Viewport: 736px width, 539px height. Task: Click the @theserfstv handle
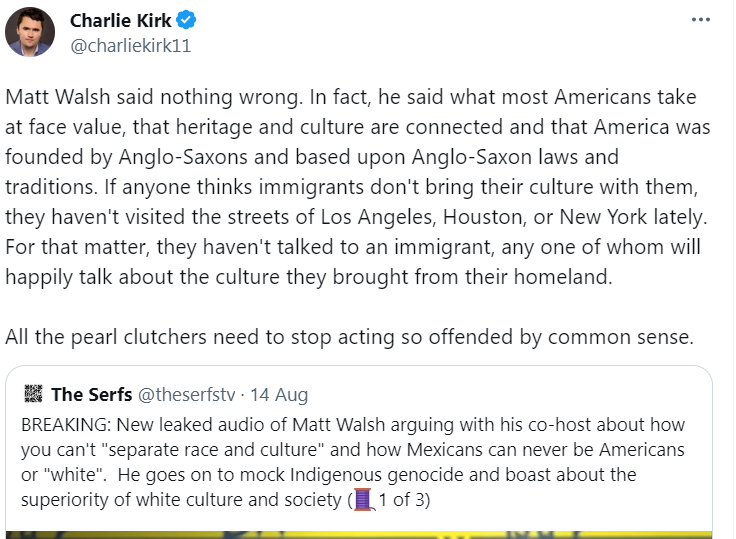coord(186,394)
